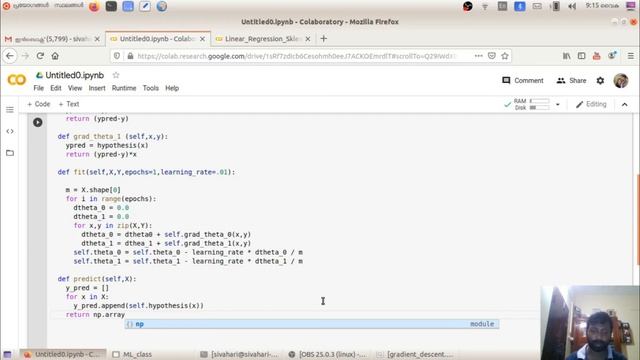Open new browser tab with plus
The image size is (640, 360).
coord(324,39)
